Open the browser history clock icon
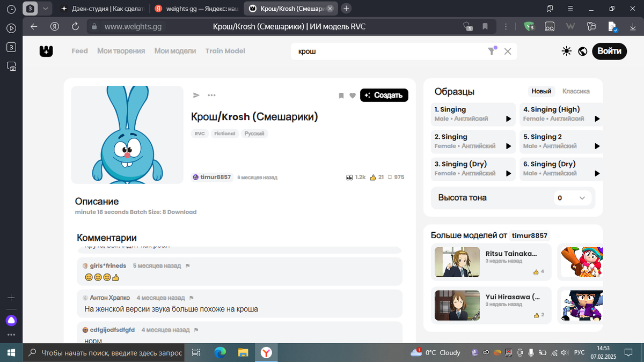 [x=11, y=9]
